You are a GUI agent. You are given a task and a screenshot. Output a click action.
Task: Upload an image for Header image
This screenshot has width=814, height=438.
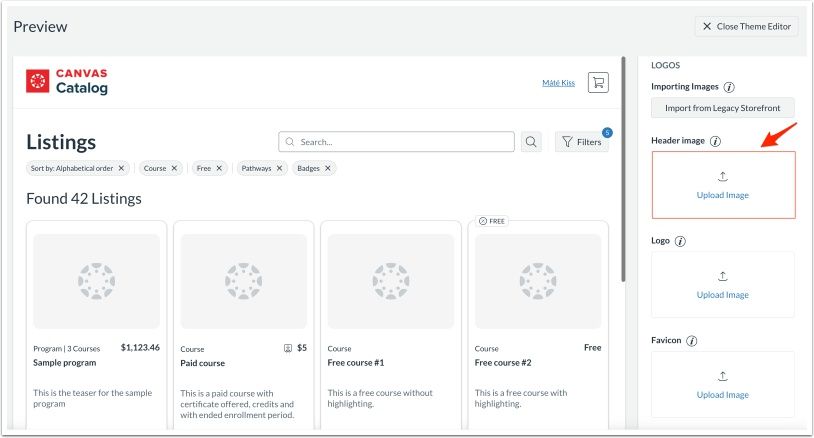[x=722, y=185]
